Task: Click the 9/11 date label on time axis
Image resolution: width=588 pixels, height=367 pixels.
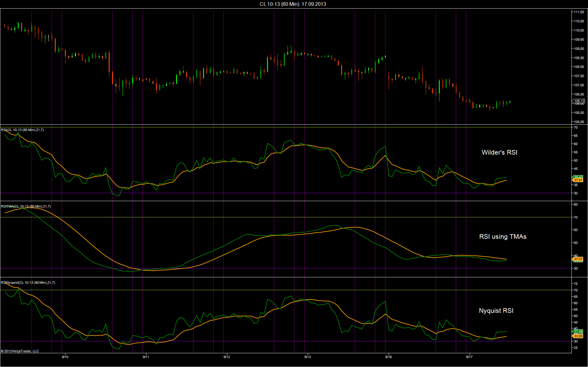Action: 146,357
